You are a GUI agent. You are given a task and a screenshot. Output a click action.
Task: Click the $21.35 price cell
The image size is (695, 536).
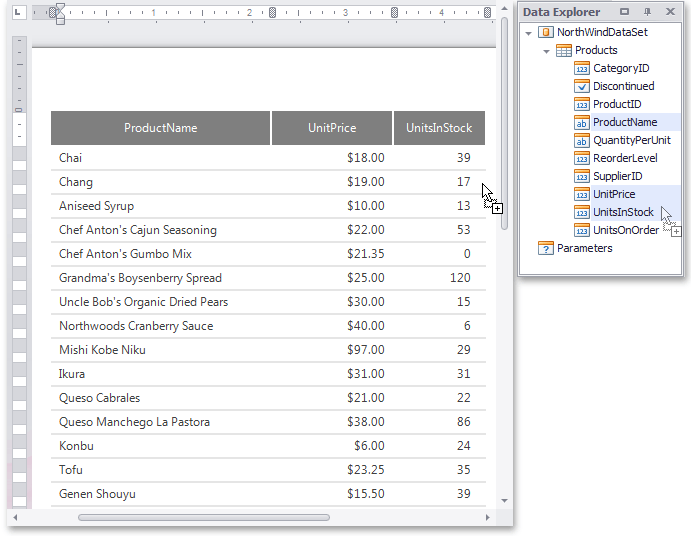click(x=332, y=254)
